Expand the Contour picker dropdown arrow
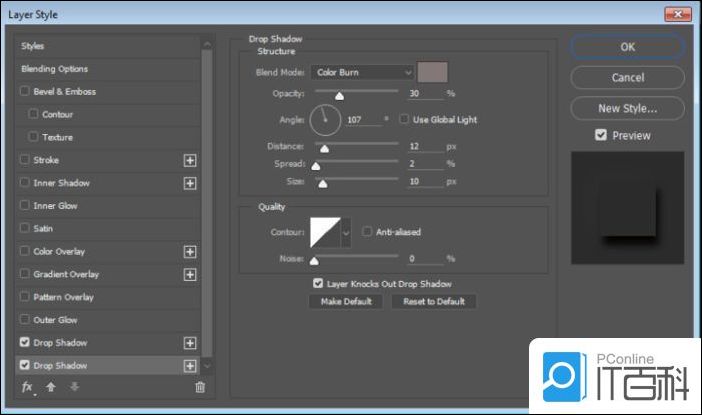The width and height of the screenshot is (702, 415). point(347,233)
